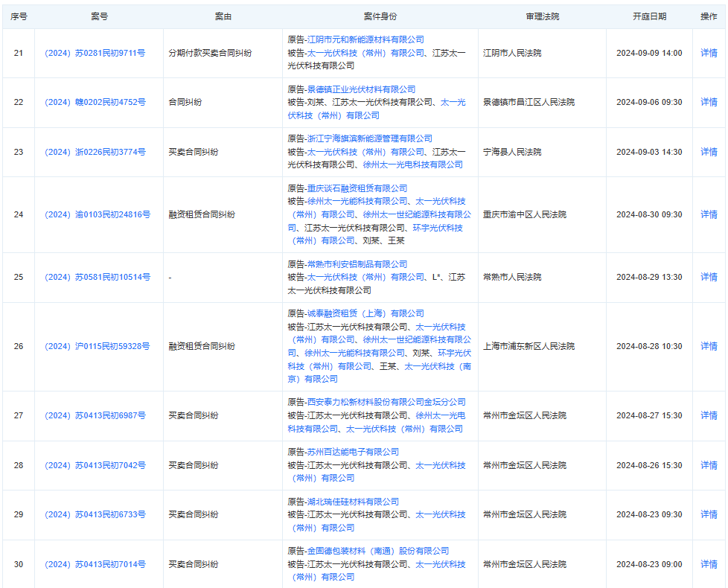The height and width of the screenshot is (588, 728).
Task: Click the 开庭日期 column header
Action: 649,16
